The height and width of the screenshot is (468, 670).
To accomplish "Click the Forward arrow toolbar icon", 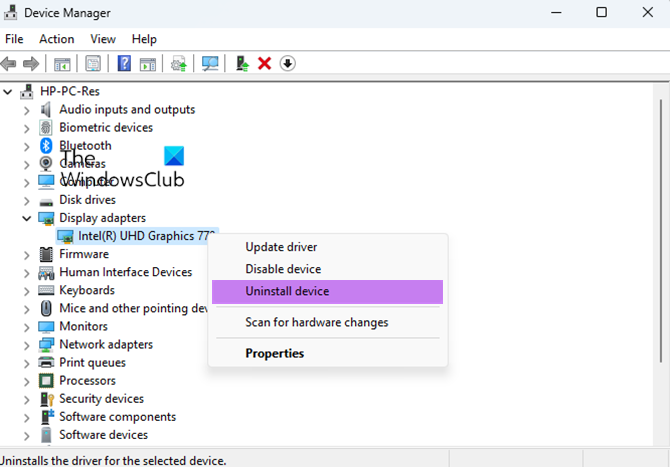I will pyautogui.click(x=31, y=64).
